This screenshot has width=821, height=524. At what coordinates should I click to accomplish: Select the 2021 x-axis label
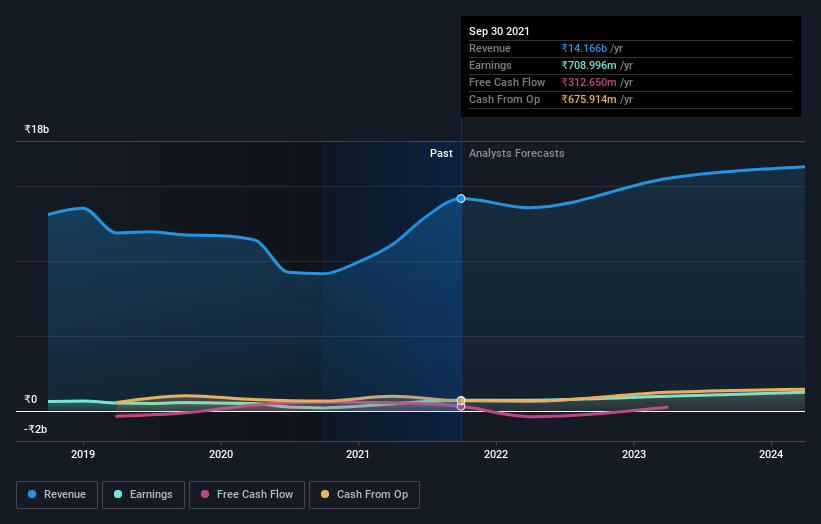click(x=358, y=454)
